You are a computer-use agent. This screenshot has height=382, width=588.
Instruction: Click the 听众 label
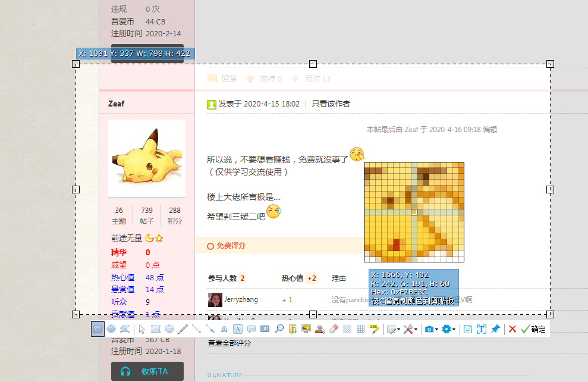(119, 302)
